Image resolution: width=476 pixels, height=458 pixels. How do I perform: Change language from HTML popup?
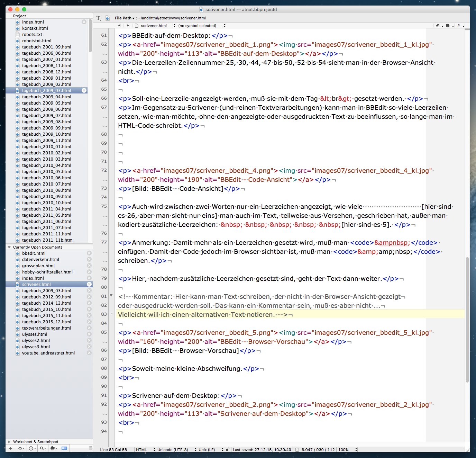pyautogui.click(x=145, y=450)
